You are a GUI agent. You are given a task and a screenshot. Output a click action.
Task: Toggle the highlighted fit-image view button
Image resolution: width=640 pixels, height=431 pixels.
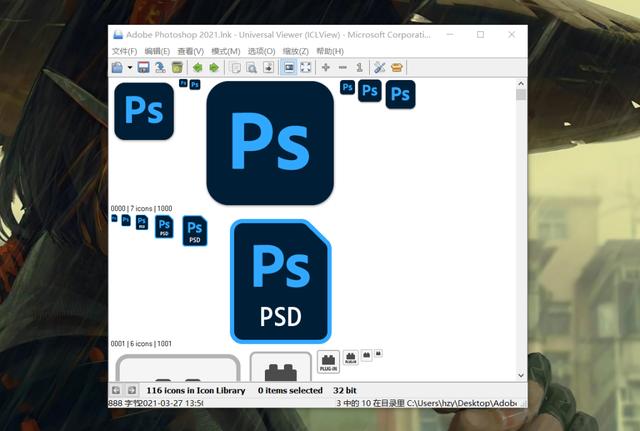(x=289, y=67)
